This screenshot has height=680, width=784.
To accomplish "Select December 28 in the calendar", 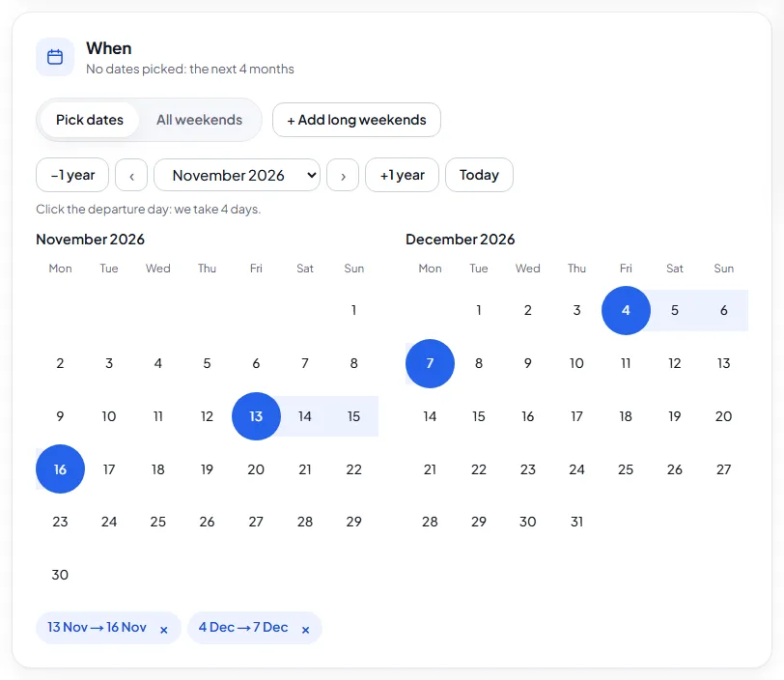I will coord(430,522).
